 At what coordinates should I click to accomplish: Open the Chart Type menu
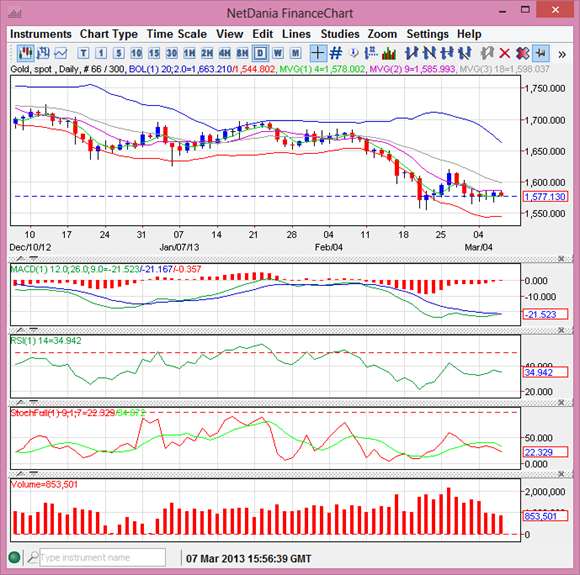(109, 34)
